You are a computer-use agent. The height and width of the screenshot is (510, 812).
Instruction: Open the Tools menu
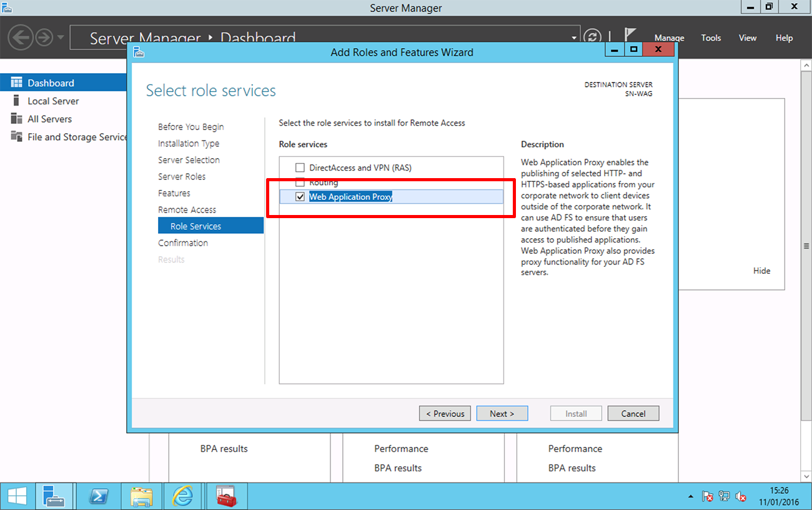711,38
